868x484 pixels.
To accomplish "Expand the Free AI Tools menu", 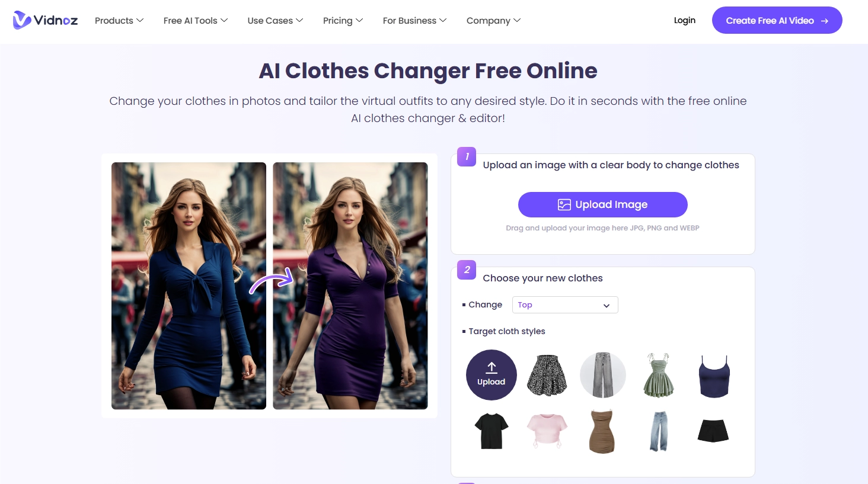I will pyautogui.click(x=196, y=20).
